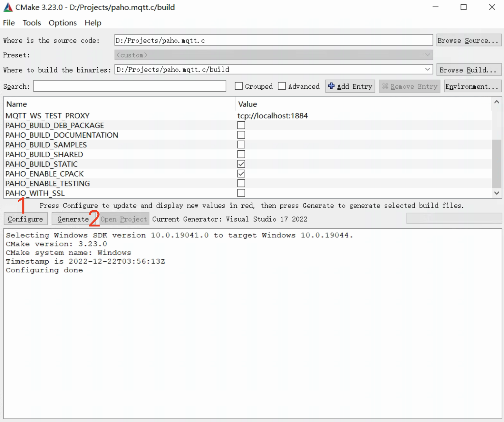The image size is (504, 422).
Task: Focus the Search input field
Action: 130,86
